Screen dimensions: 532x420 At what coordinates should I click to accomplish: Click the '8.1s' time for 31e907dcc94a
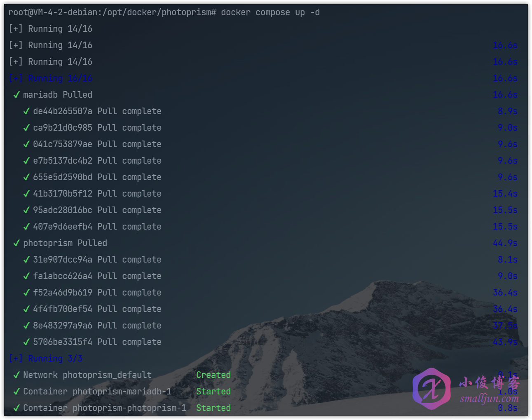pos(508,260)
